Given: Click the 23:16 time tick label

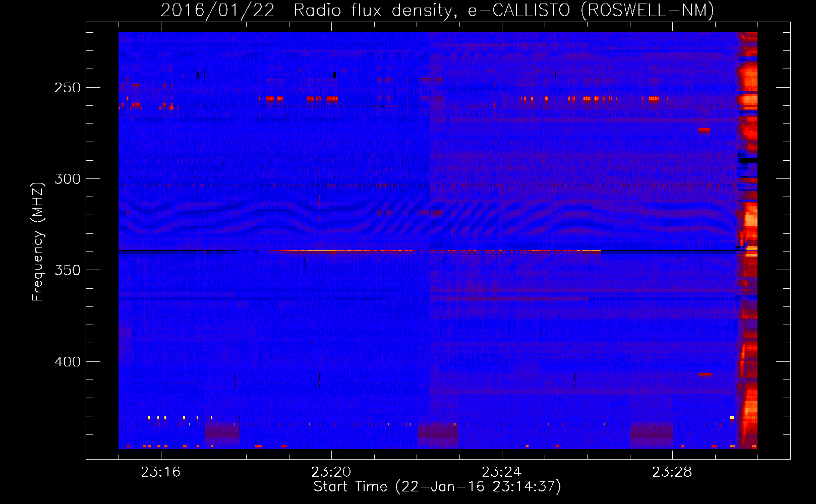Looking at the screenshot, I should 160,472.
